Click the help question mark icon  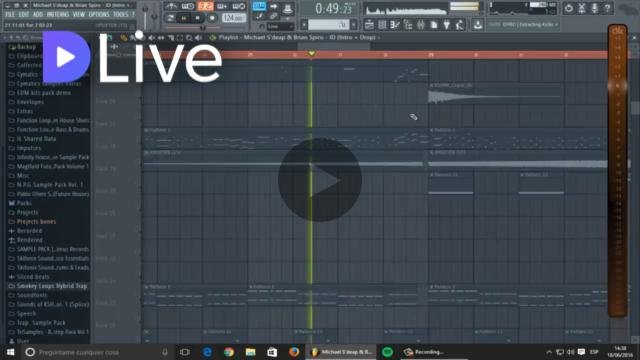click(x=607, y=8)
